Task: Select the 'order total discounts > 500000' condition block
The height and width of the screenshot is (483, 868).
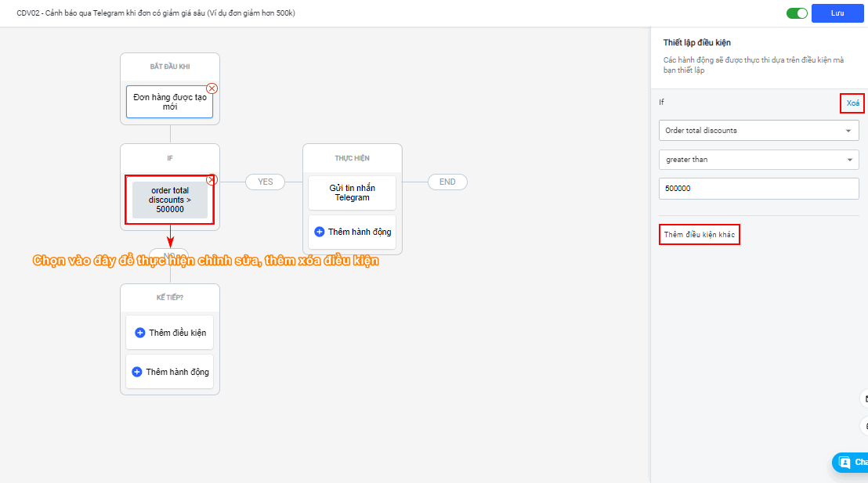Action: (169, 200)
